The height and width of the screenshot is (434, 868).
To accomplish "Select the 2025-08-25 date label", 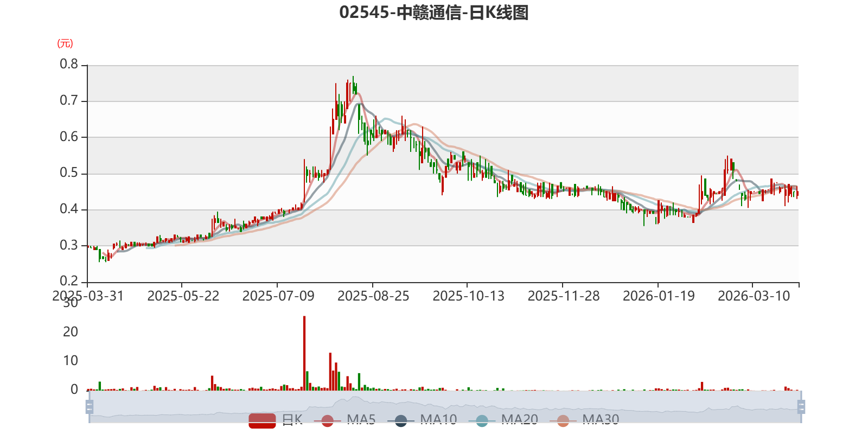I will click(x=373, y=296).
